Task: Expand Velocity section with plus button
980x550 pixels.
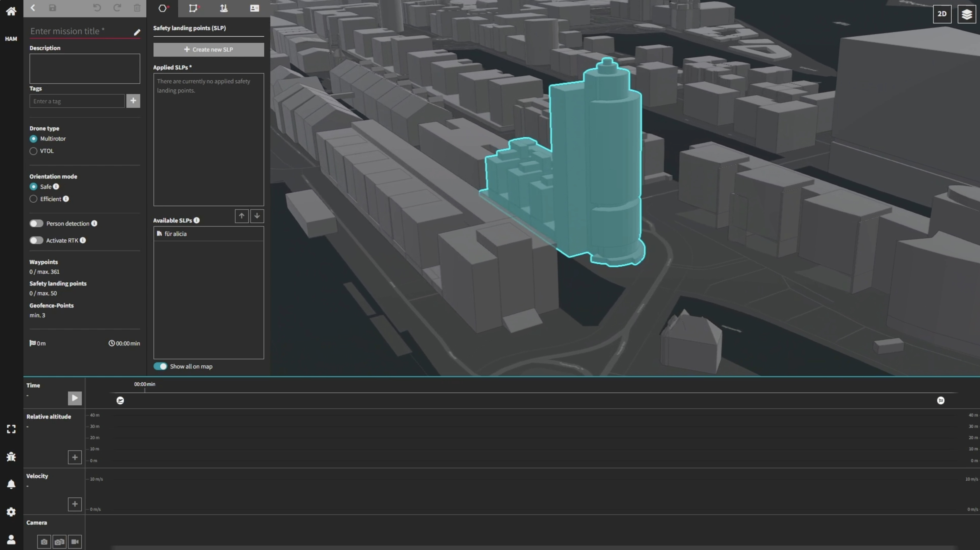Action: tap(75, 504)
